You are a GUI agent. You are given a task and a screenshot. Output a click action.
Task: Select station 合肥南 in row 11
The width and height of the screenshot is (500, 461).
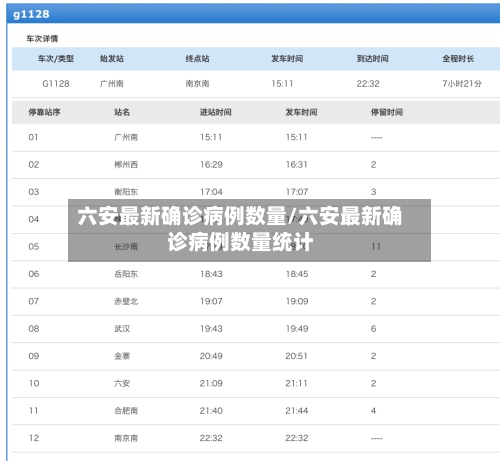pyautogui.click(x=126, y=411)
